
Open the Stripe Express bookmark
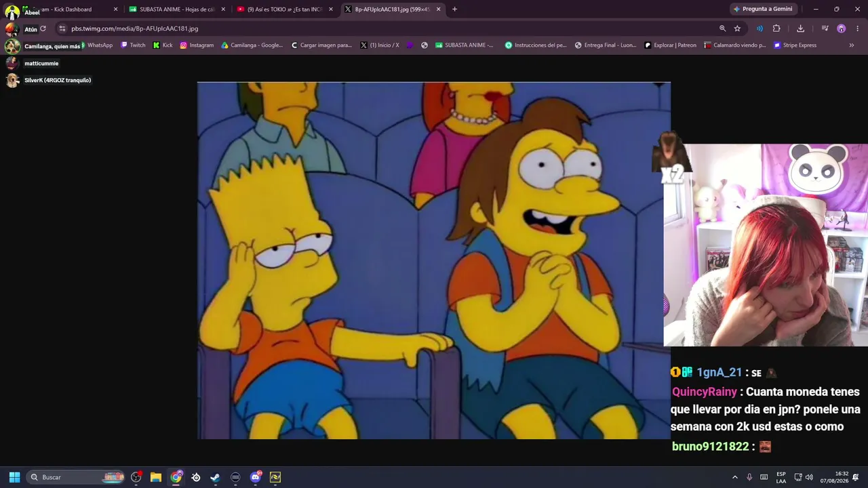pyautogui.click(x=795, y=45)
